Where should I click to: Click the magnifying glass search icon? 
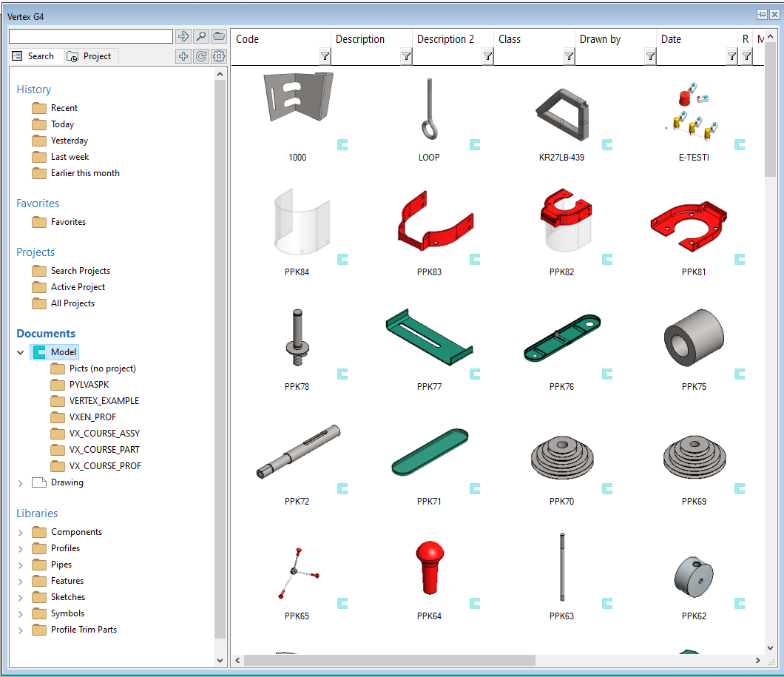click(200, 36)
